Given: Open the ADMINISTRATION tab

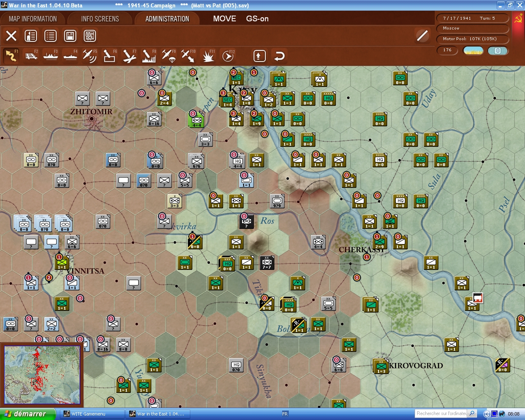Looking at the screenshot, I should point(167,19).
